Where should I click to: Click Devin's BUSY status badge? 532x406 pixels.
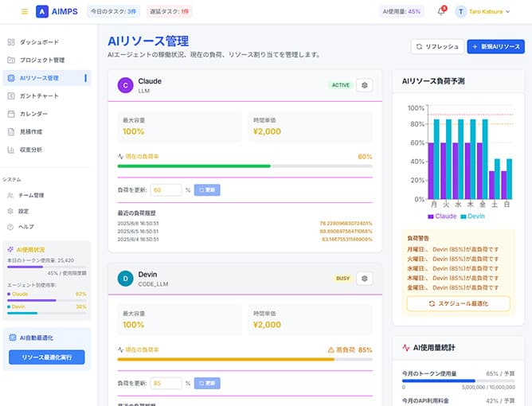pyautogui.click(x=342, y=279)
